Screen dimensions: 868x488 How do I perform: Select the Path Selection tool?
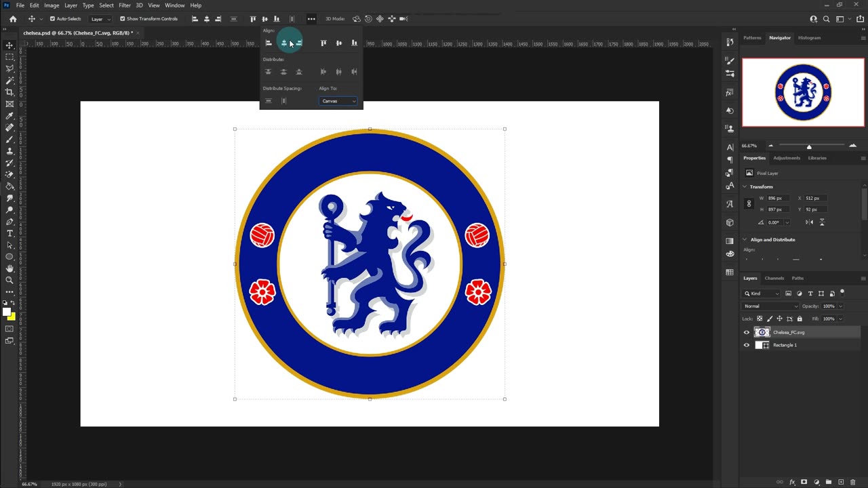pyautogui.click(x=9, y=245)
